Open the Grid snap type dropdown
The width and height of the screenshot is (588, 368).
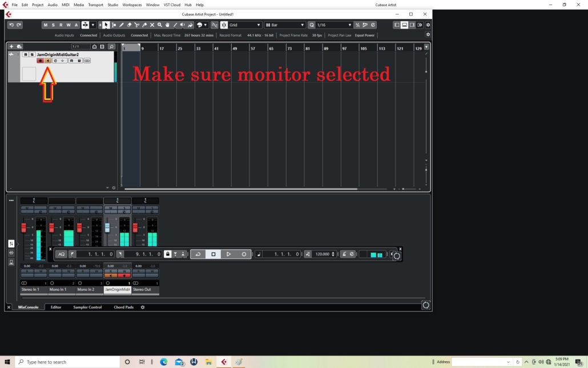(244, 25)
